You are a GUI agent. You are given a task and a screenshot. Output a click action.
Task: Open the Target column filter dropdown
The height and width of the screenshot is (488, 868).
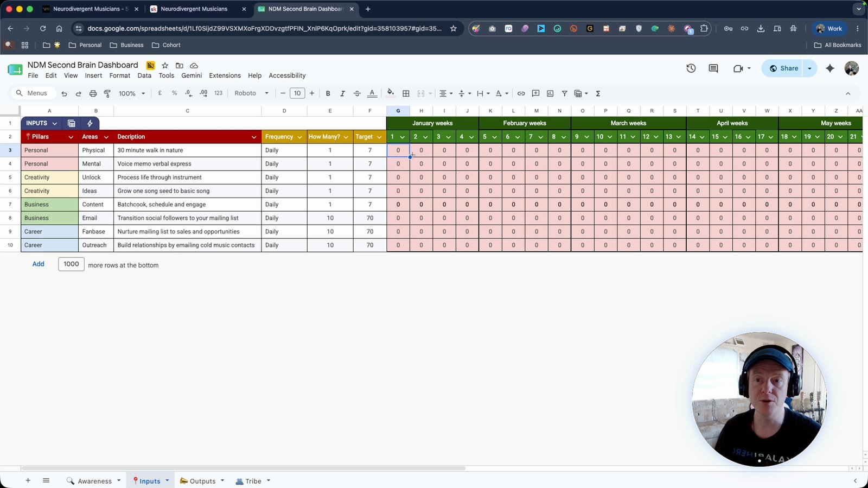click(x=379, y=137)
